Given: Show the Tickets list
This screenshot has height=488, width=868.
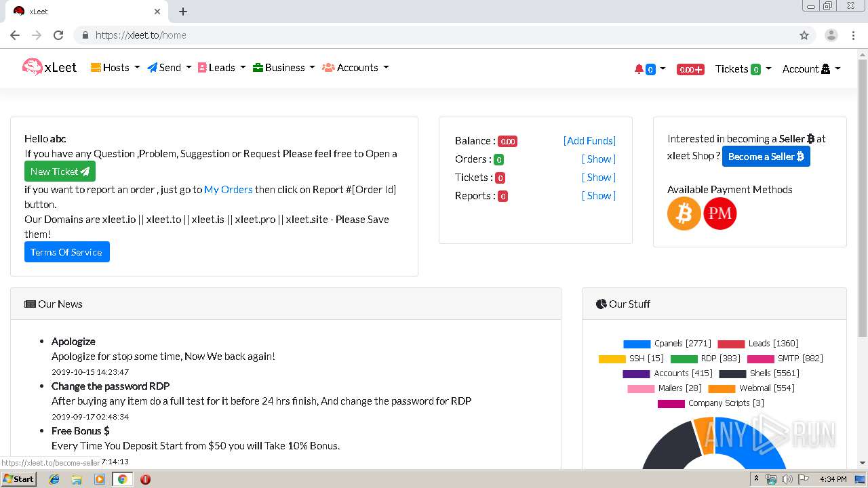Looking at the screenshot, I should click(599, 178).
